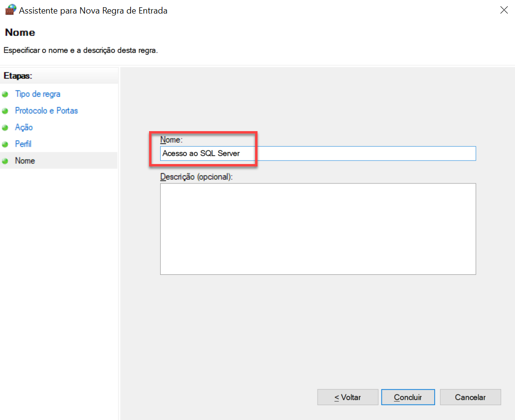The image size is (515, 420).
Task: Cancel the rule creation wizard
Action: (470, 397)
